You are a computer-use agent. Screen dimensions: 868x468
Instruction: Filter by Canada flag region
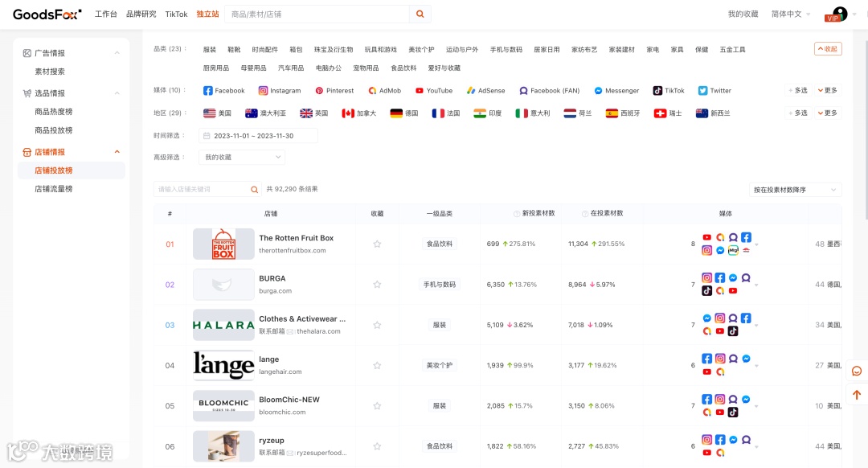[x=358, y=113]
